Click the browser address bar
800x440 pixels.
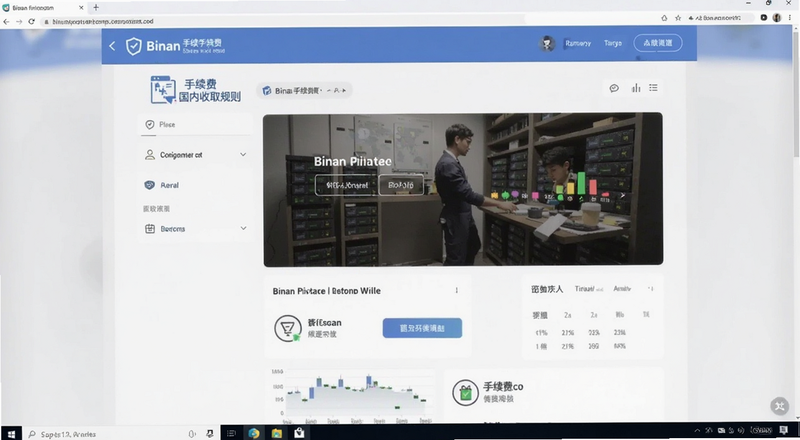pos(286,21)
